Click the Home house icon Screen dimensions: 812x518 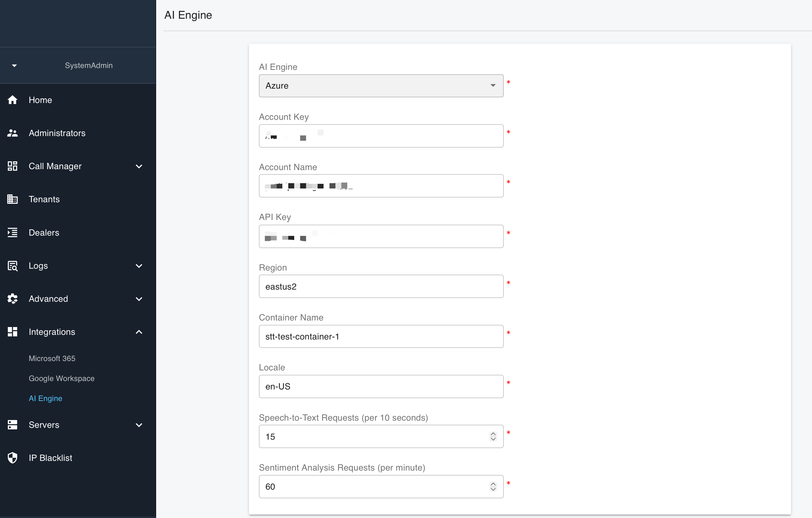(x=12, y=100)
